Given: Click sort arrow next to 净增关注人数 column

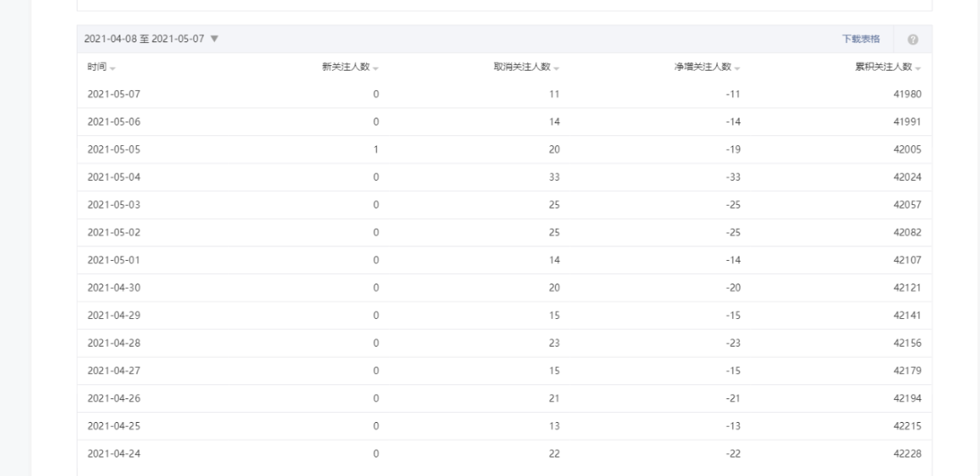Looking at the screenshot, I should pyautogui.click(x=737, y=68).
